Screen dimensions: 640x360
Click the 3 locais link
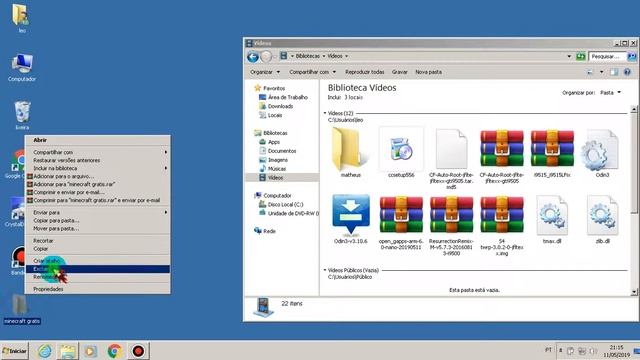click(353, 98)
